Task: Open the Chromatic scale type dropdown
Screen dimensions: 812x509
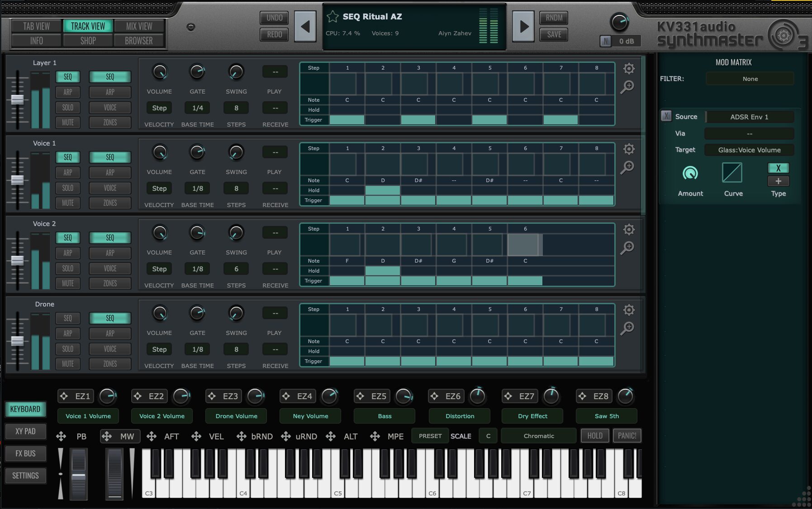Action: coord(538,436)
